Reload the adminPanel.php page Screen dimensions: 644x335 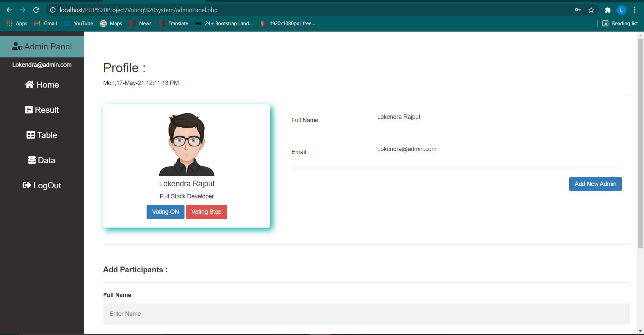click(36, 10)
